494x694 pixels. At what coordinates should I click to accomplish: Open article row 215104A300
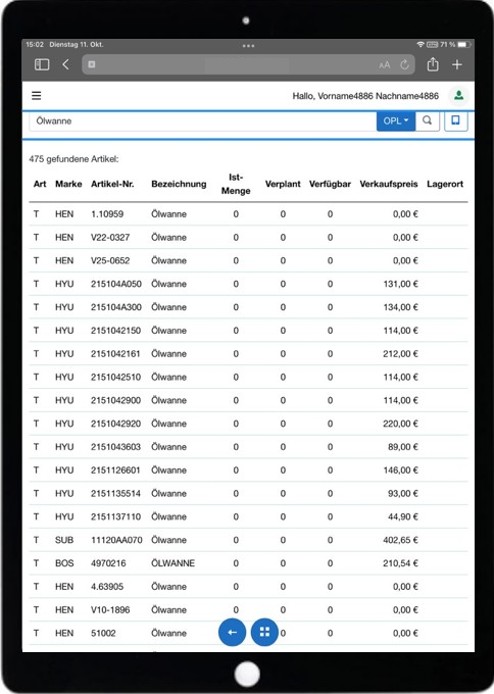tap(248, 307)
